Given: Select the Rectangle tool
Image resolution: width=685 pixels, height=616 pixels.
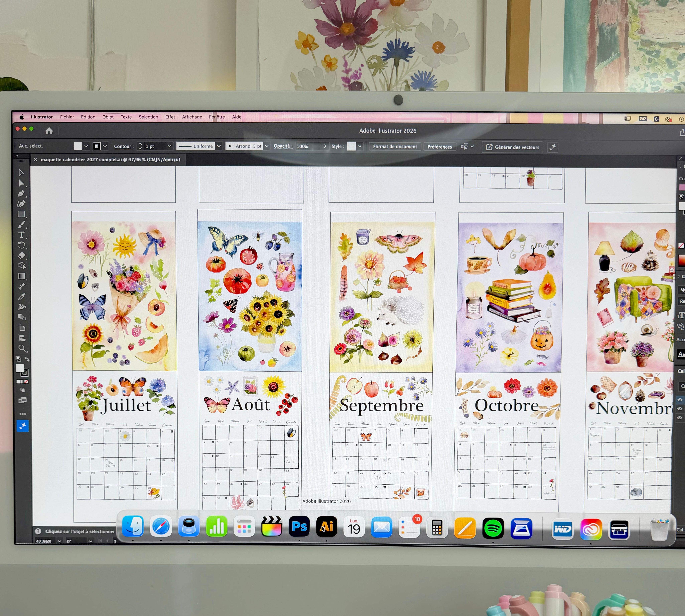Looking at the screenshot, I should [21, 214].
